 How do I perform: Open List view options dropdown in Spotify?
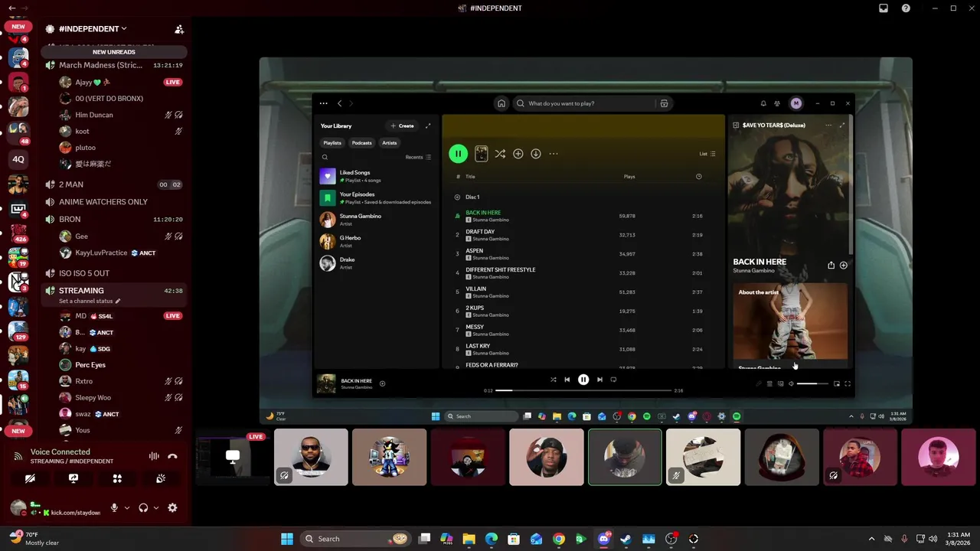(707, 154)
